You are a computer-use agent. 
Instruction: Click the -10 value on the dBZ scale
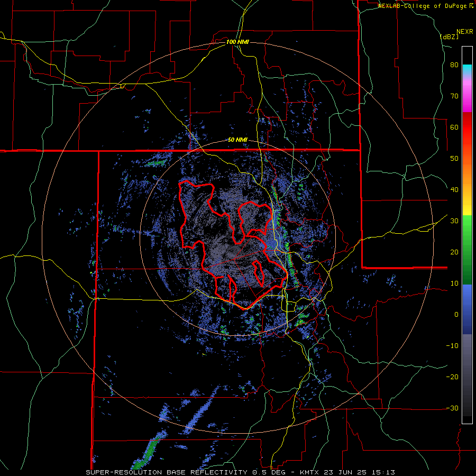[452, 346]
